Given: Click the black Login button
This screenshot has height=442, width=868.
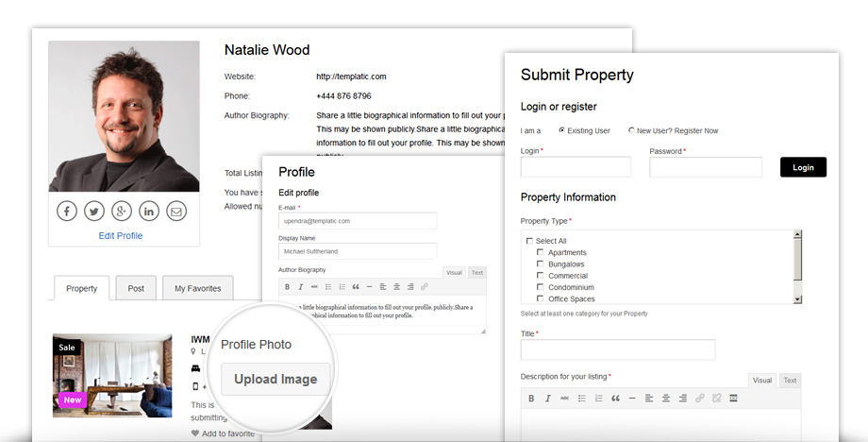Looking at the screenshot, I should click(x=803, y=167).
